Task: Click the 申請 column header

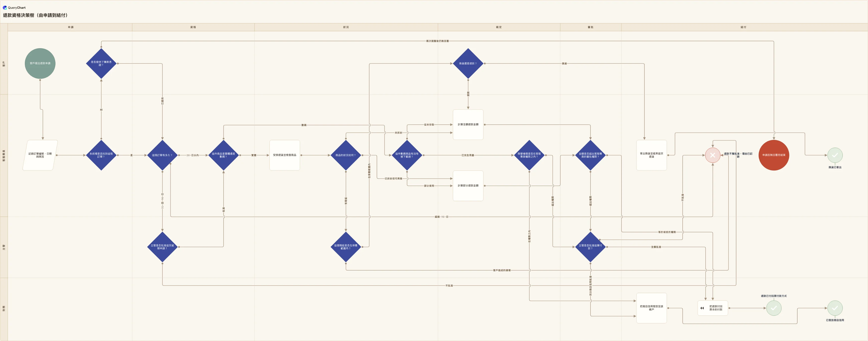Action: [x=70, y=27]
